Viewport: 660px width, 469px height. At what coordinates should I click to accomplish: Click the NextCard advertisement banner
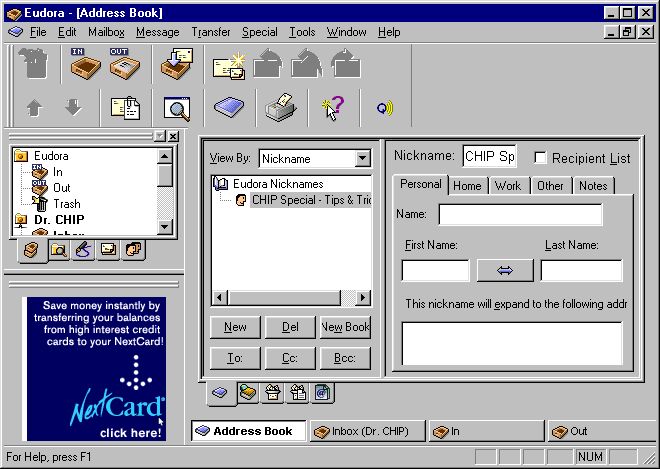[x=96, y=369]
